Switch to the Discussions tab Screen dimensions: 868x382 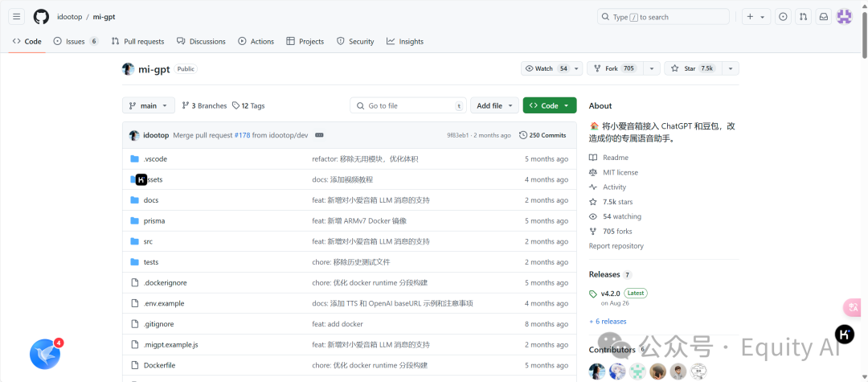tap(201, 41)
